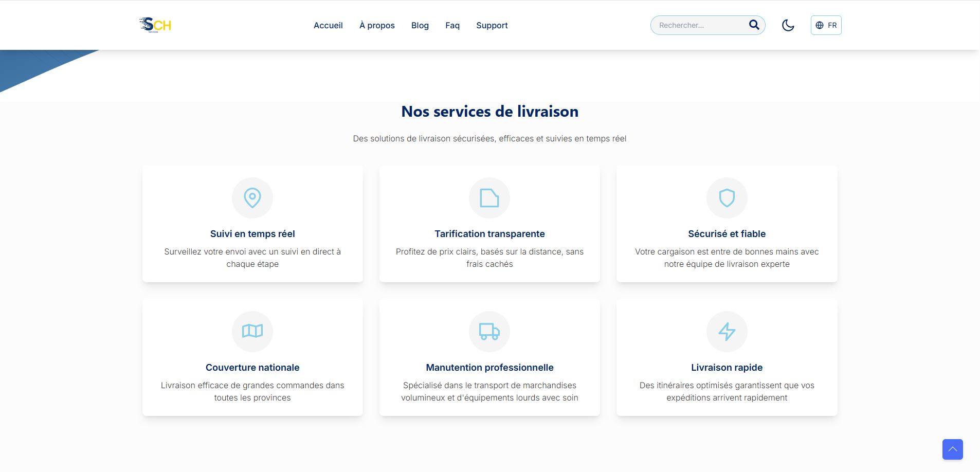Click the location pin icon for real-time tracking
The height and width of the screenshot is (472, 980).
[252, 198]
